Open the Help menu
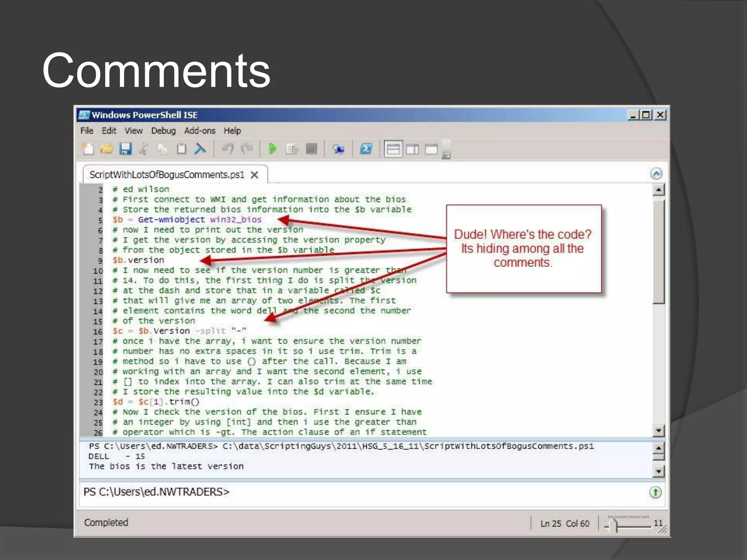The width and height of the screenshot is (747, 560). (x=232, y=131)
